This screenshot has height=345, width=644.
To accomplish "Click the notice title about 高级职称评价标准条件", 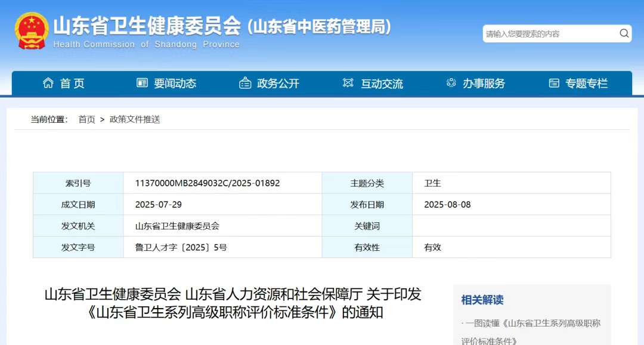I will point(233,303).
